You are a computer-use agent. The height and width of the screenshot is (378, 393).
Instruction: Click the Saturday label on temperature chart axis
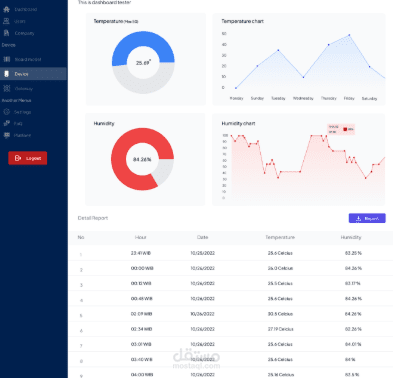click(x=369, y=98)
